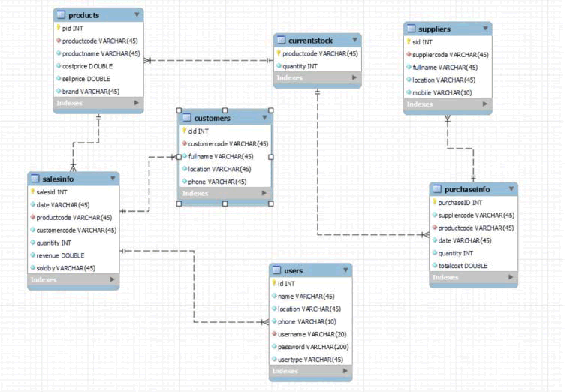Viewport: 576px width, 392px height.
Task: Click the purchaseinfo table icon
Action: click(437, 189)
